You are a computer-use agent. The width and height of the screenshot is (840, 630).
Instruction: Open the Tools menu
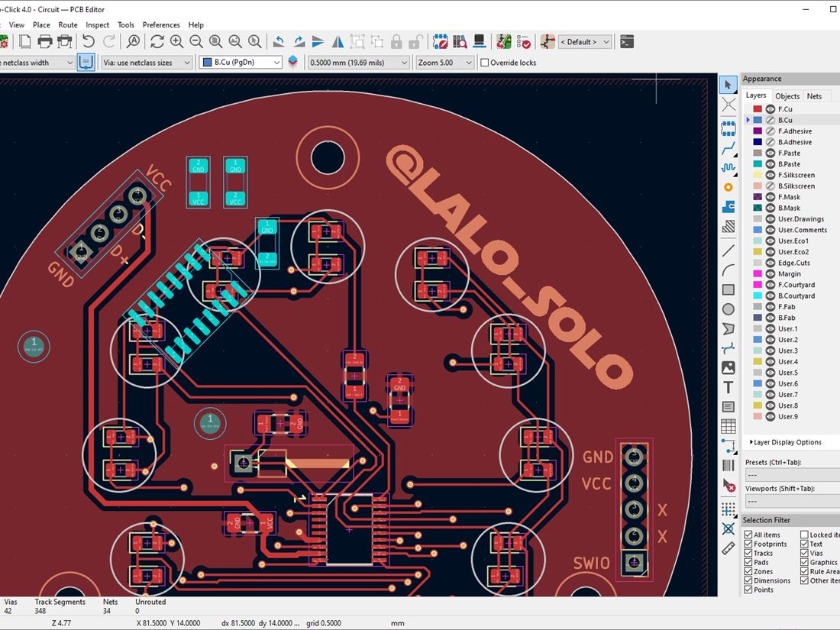point(126,24)
